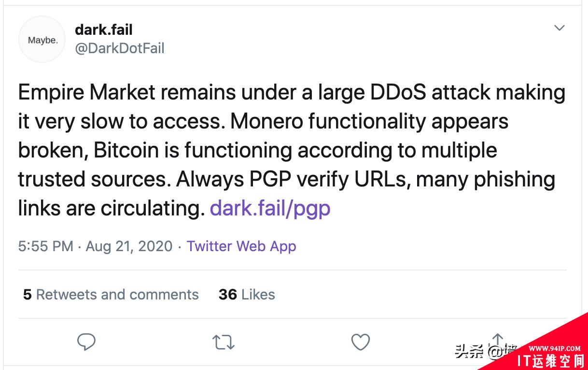This screenshot has height=370, width=588.
Task: Click the red IT运维空间 watermark logo
Action: [550, 361]
